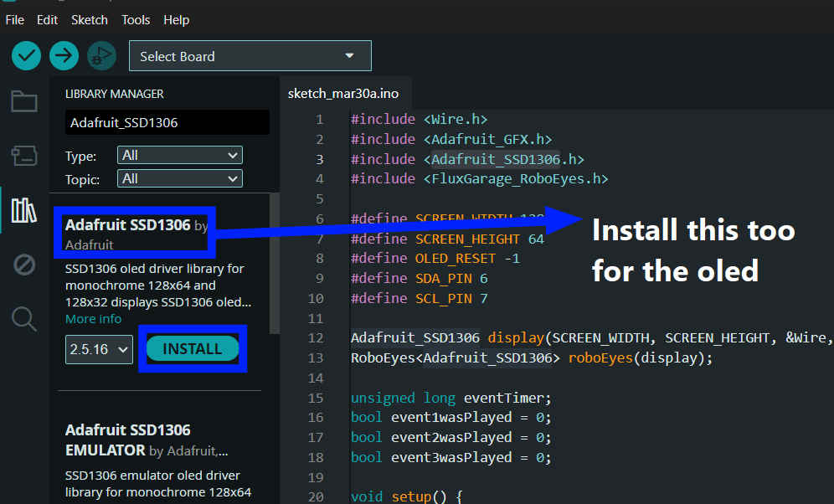The height and width of the screenshot is (504, 834).
Task: Click the '#define OLED_RESET -1' line
Action: pyautogui.click(x=435, y=259)
